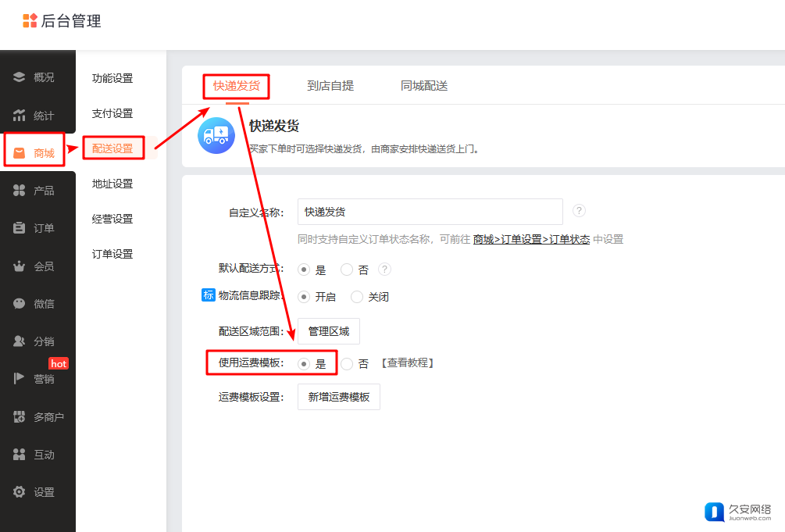Click the help icon beside 自定义名称 field
Screen dimensions: 785x532
[579, 211]
